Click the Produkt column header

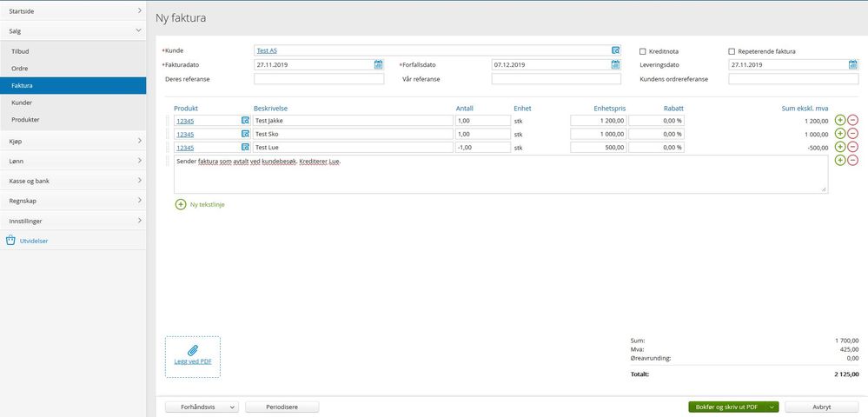coord(185,109)
